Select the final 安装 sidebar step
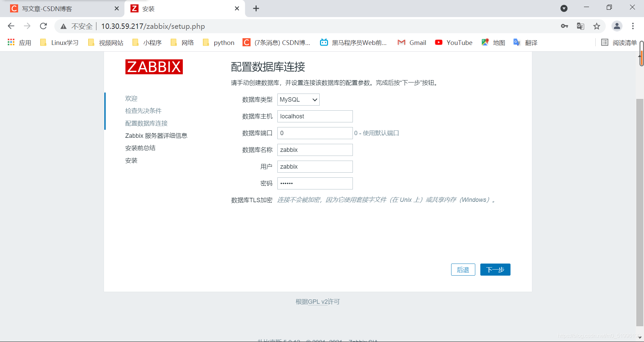The image size is (644, 342). pos(131,161)
